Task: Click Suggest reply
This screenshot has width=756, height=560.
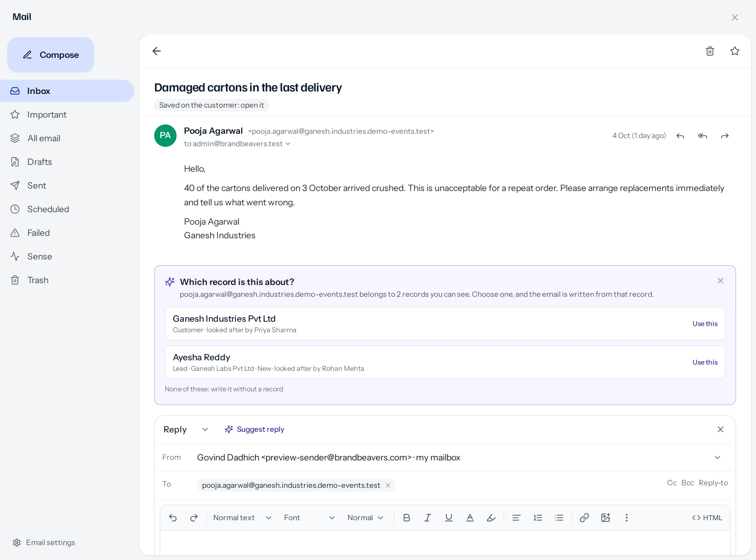Action: (x=254, y=430)
